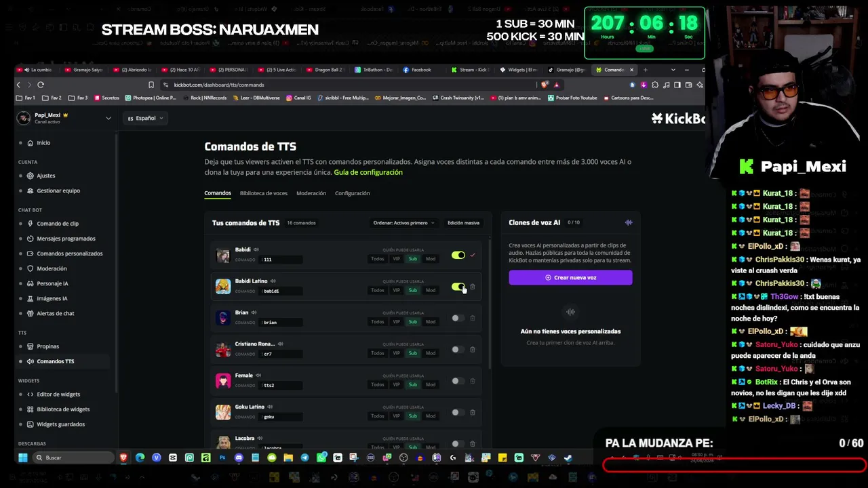868x488 pixels.
Task: Switch to the Moderación tab
Action: [311, 193]
